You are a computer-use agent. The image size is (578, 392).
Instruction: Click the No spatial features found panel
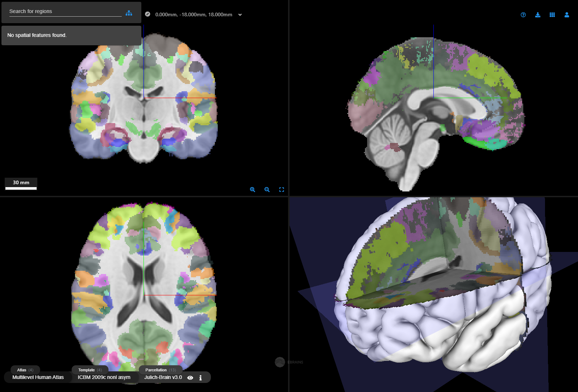(71, 35)
